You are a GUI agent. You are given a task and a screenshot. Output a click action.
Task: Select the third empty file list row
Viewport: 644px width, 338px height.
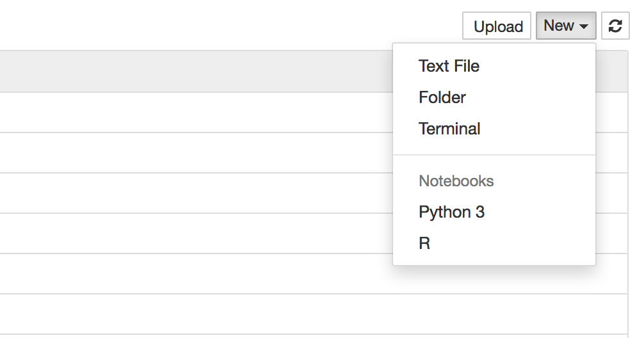pos(192,193)
